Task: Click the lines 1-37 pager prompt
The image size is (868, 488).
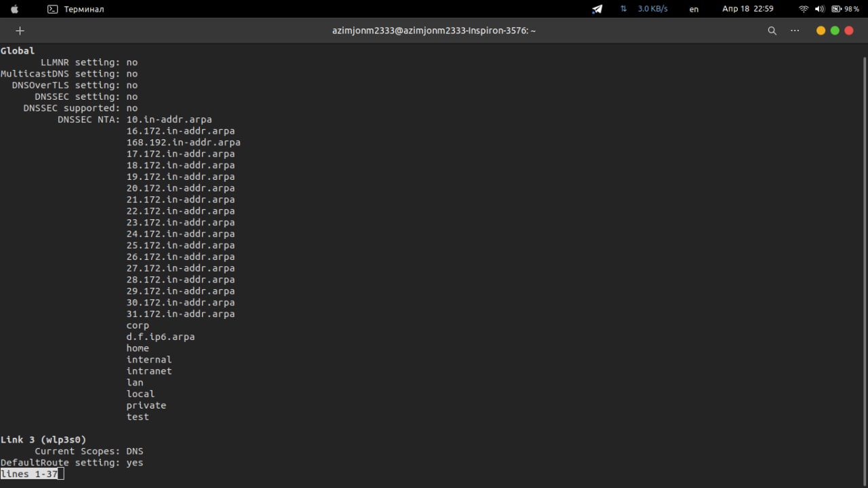Action: tap(29, 474)
